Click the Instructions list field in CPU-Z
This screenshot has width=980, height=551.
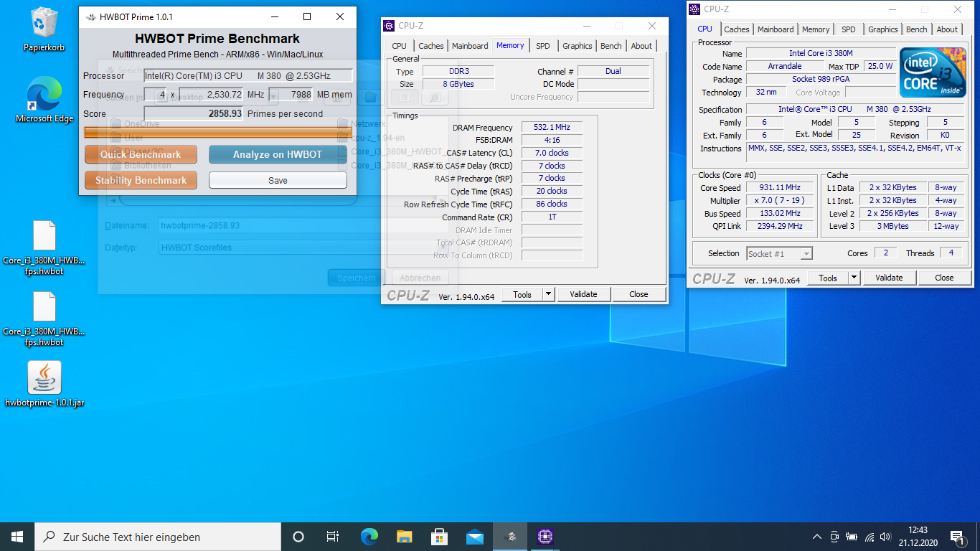tap(854, 152)
